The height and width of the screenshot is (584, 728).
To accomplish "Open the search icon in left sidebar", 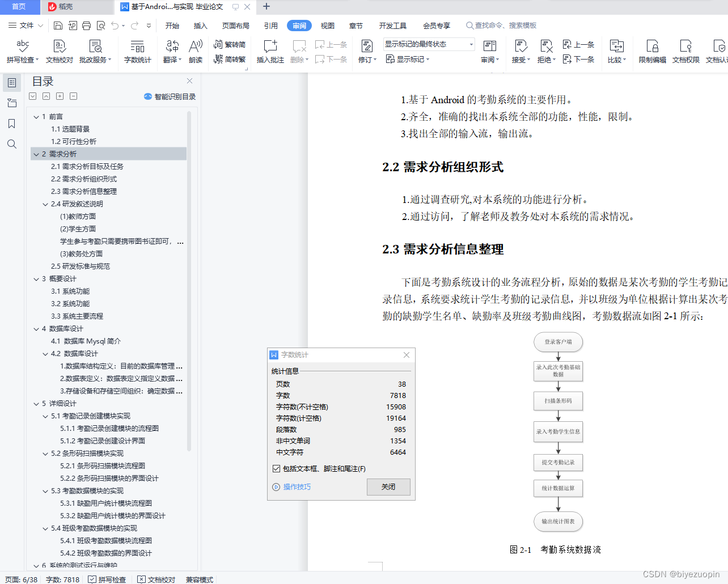I will coord(11,144).
